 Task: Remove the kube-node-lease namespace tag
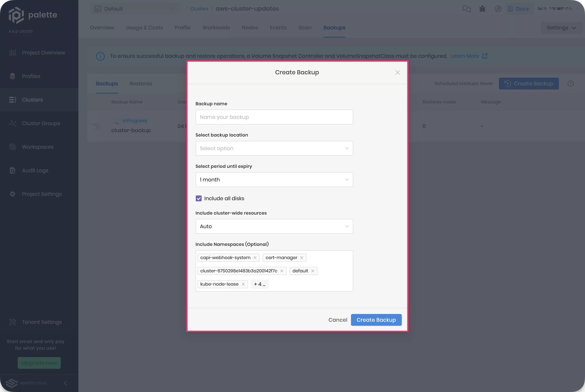coord(243,284)
